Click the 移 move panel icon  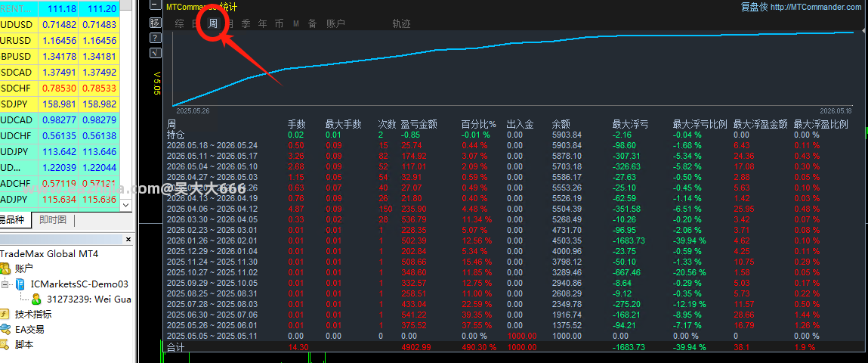click(156, 23)
